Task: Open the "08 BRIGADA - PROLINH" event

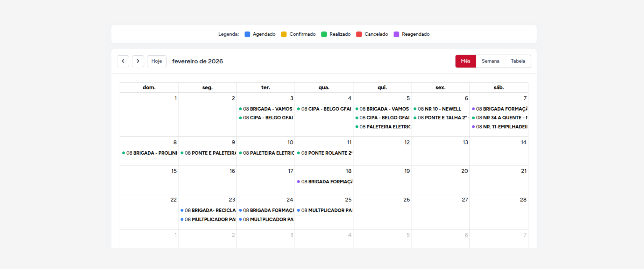Action: [x=149, y=153]
